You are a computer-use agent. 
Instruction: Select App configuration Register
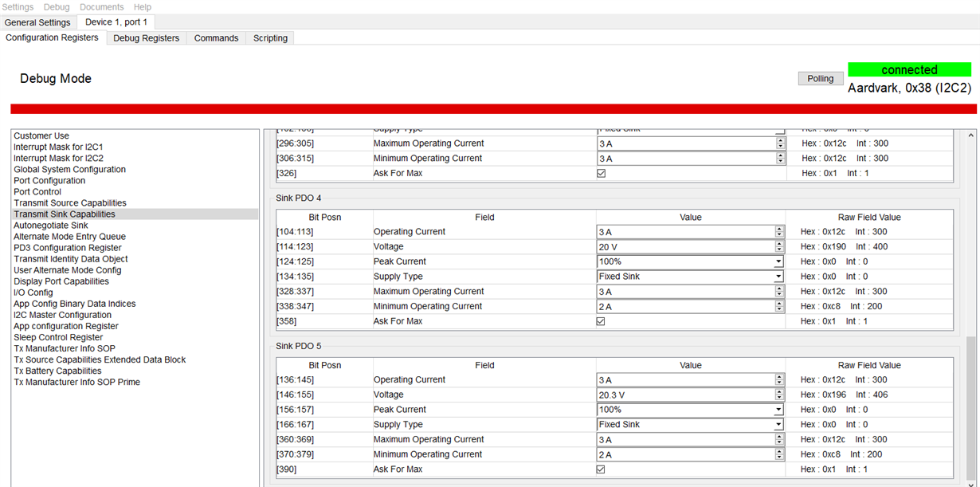66,325
